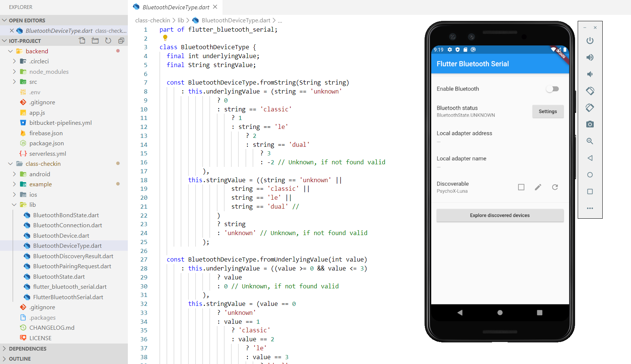The height and width of the screenshot is (364, 631).
Task: Expand the node_modules folder
Action: tap(15, 72)
